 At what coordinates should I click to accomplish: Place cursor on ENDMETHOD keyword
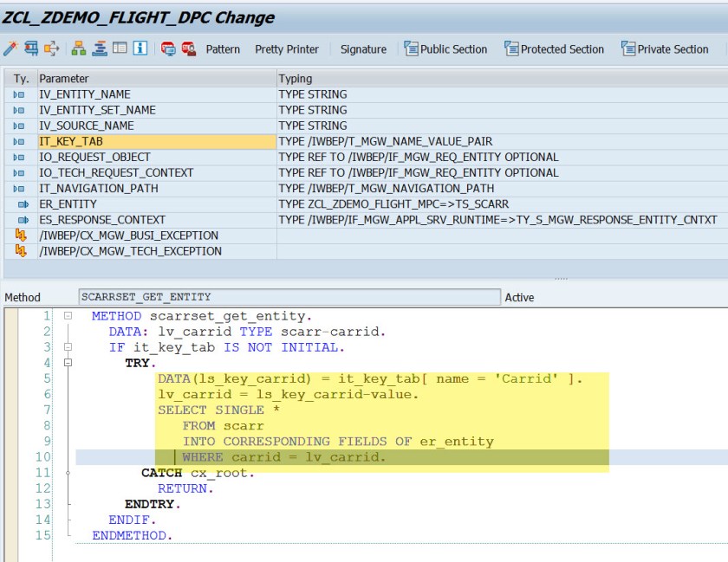[129, 535]
